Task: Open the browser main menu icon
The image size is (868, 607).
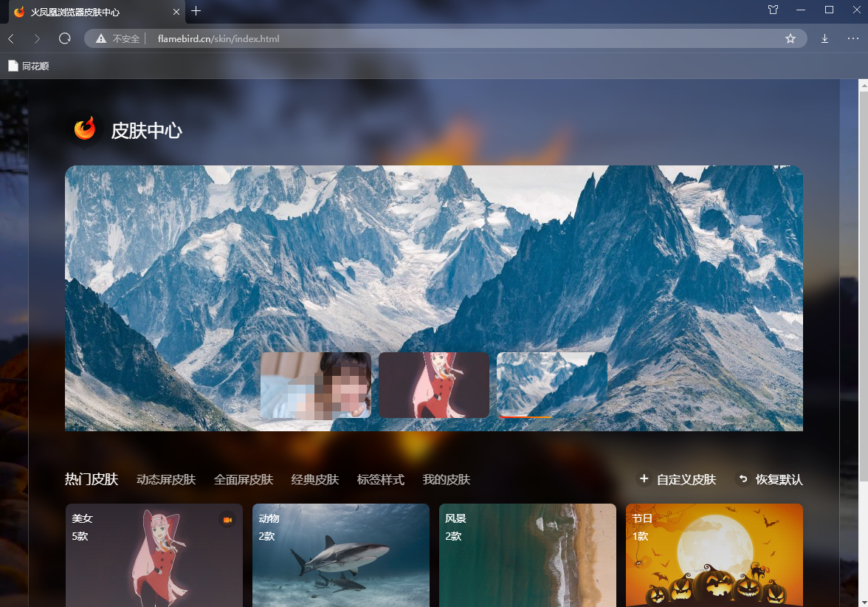Action: coord(853,38)
